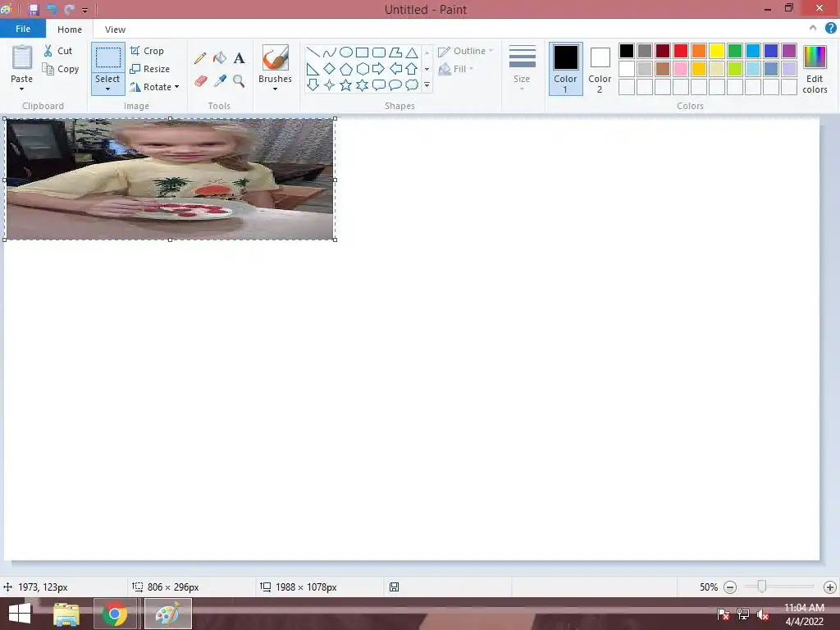Select the Eraser tool
The width and height of the screenshot is (840, 630).
coord(200,81)
